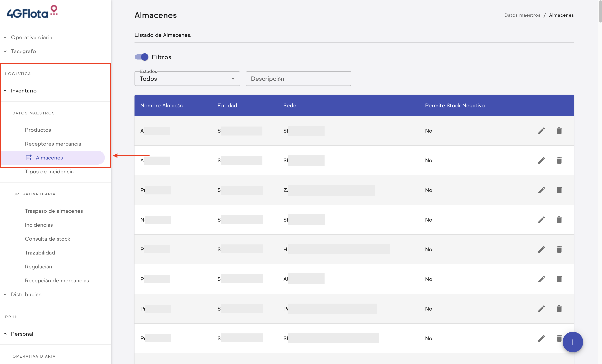Click Datos maestros breadcrumb link
The image size is (602, 364).
pyautogui.click(x=522, y=15)
